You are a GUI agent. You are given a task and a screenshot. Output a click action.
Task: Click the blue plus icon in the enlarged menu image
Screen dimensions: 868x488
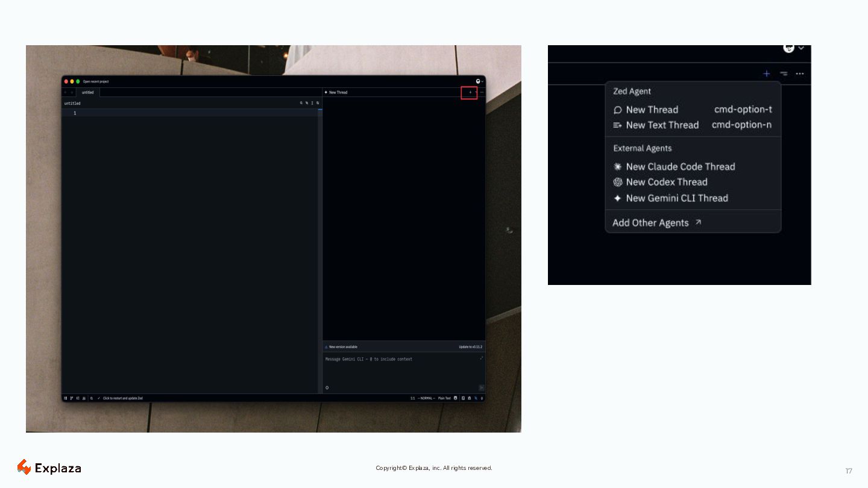pos(766,74)
